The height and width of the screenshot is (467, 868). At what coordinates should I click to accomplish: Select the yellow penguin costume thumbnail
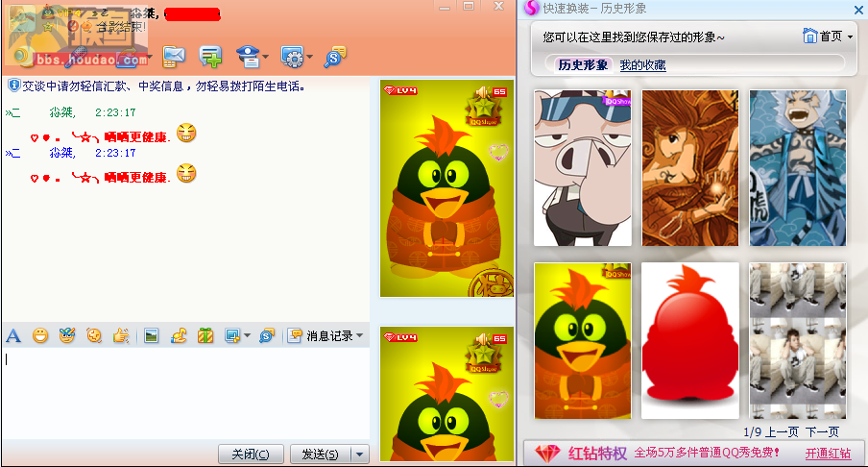[x=583, y=341]
